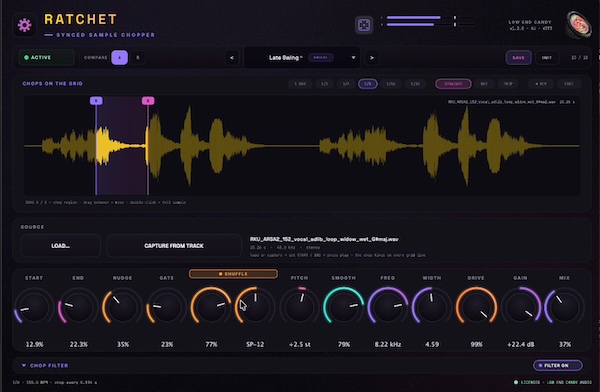Go to the previous preset arrow

(232, 58)
